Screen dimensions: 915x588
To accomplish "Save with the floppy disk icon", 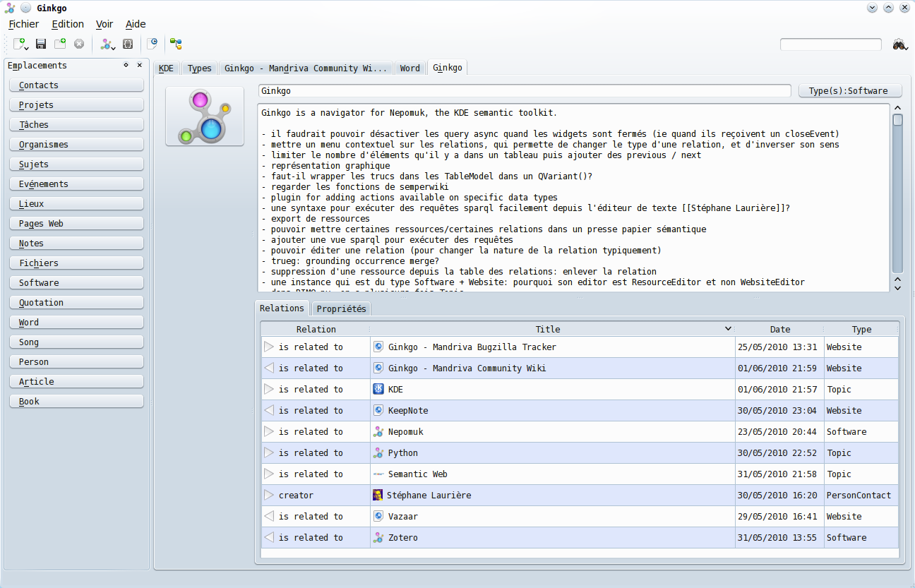I will [41, 44].
